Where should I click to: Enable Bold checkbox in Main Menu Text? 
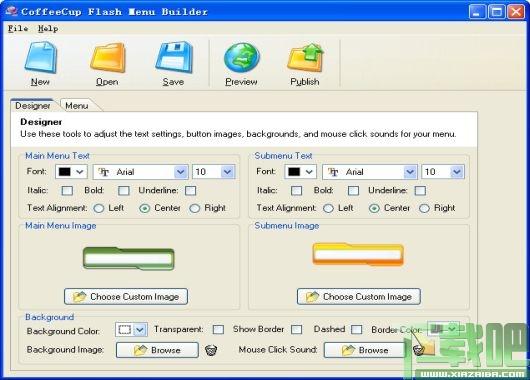point(124,191)
